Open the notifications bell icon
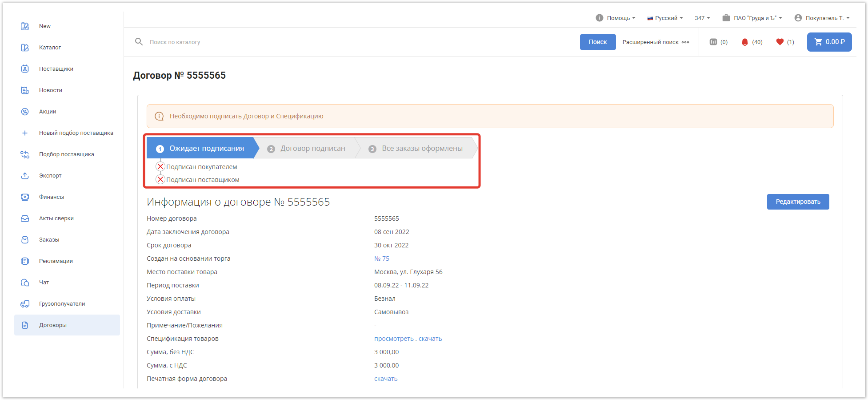 [745, 42]
